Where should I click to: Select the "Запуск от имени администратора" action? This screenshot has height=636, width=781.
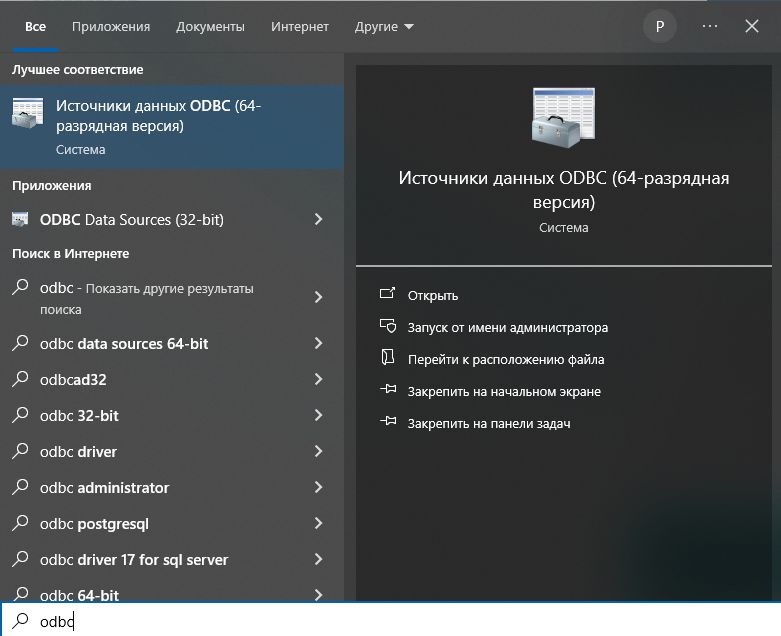coord(507,327)
